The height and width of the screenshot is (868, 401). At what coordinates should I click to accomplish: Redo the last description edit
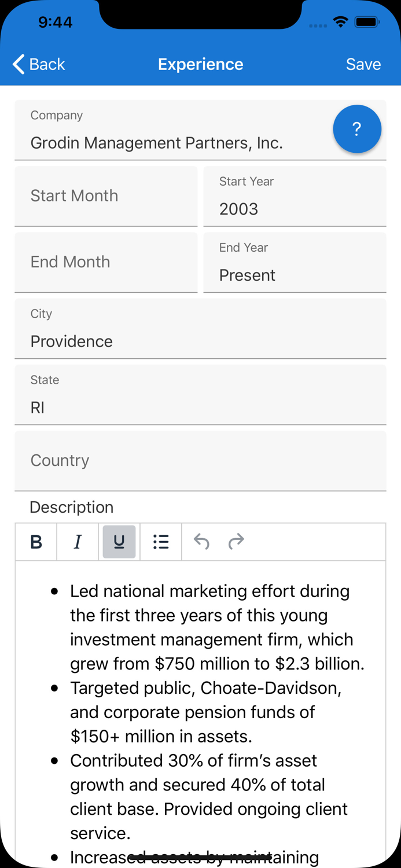[236, 542]
